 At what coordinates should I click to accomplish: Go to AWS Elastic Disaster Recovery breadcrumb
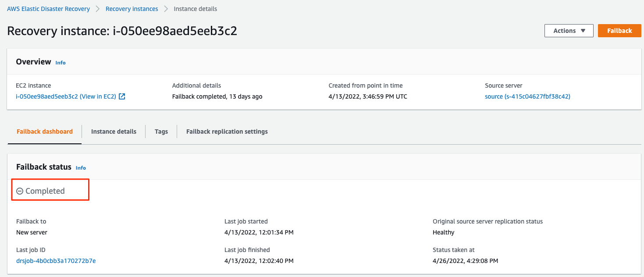[48, 9]
